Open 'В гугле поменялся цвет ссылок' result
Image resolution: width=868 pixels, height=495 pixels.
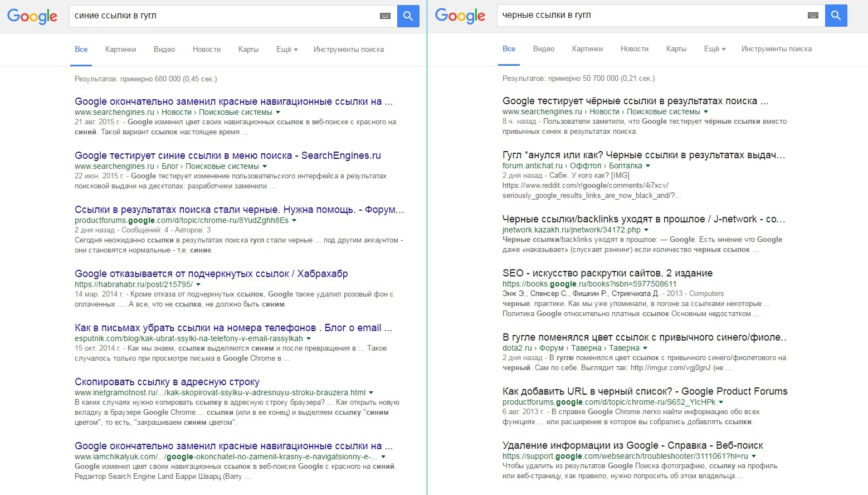(x=645, y=337)
